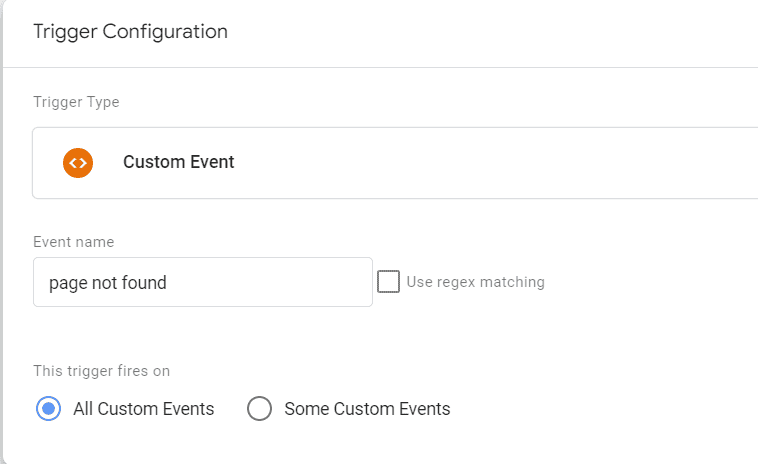Screen dimensions: 758x464
Task: Select the All Custom Events radio button
Action: tap(48, 409)
